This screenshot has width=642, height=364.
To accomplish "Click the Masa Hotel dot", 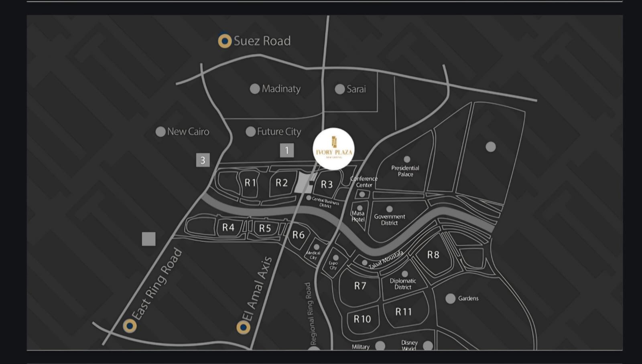I will click(x=360, y=208).
